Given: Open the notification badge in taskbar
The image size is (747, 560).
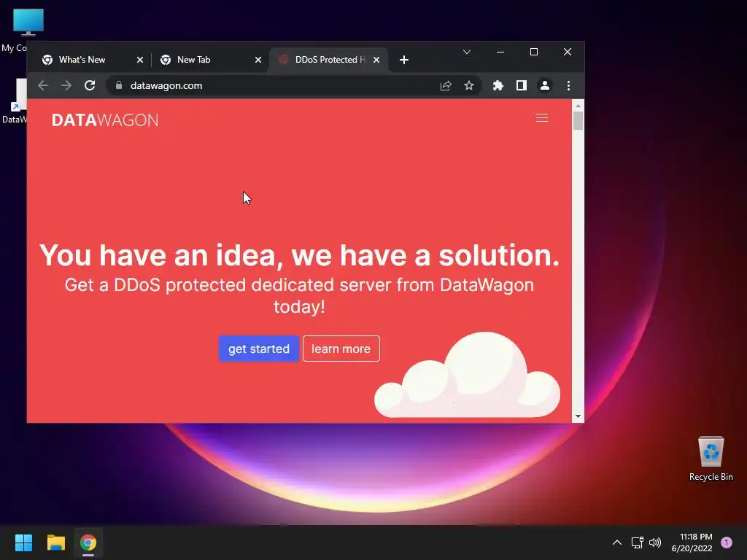Looking at the screenshot, I should [x=727, y=542].
